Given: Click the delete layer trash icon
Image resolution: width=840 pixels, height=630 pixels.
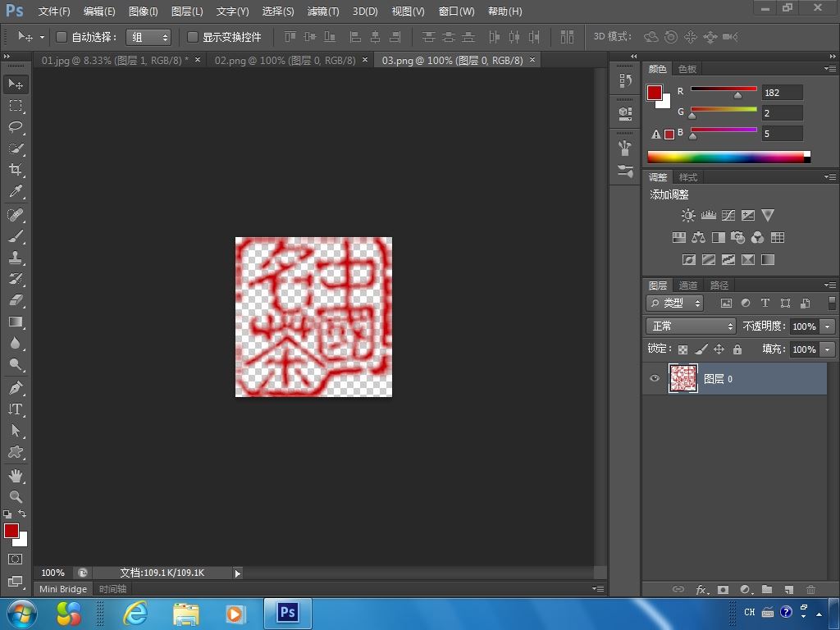Looking at the screenshot, I should (x=811, y=589).
